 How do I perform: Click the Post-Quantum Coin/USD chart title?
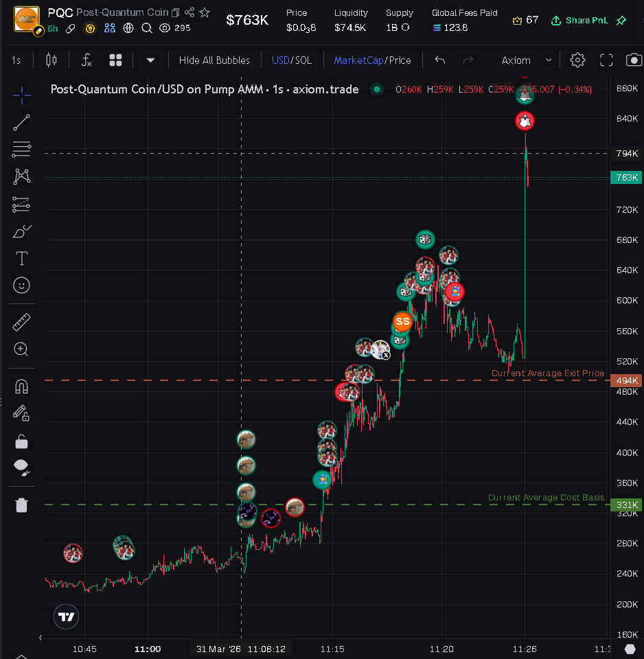click(x=205, y=89)
